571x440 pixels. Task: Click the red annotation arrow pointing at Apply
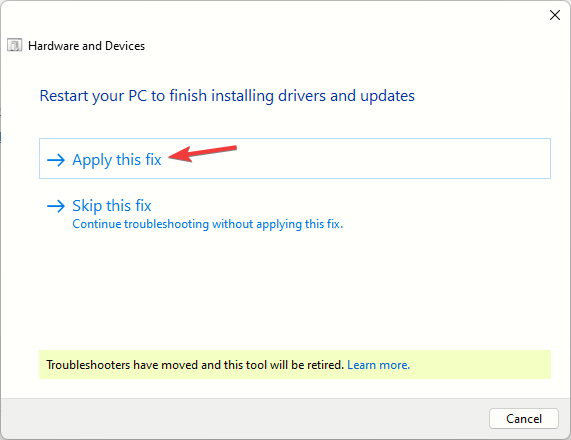pos(202,153)
